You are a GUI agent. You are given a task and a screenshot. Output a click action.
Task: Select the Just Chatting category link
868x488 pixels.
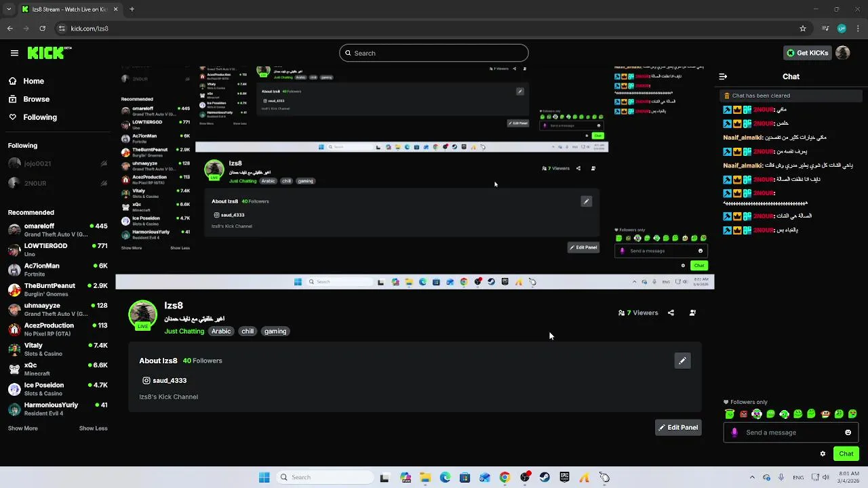(184, 331)
